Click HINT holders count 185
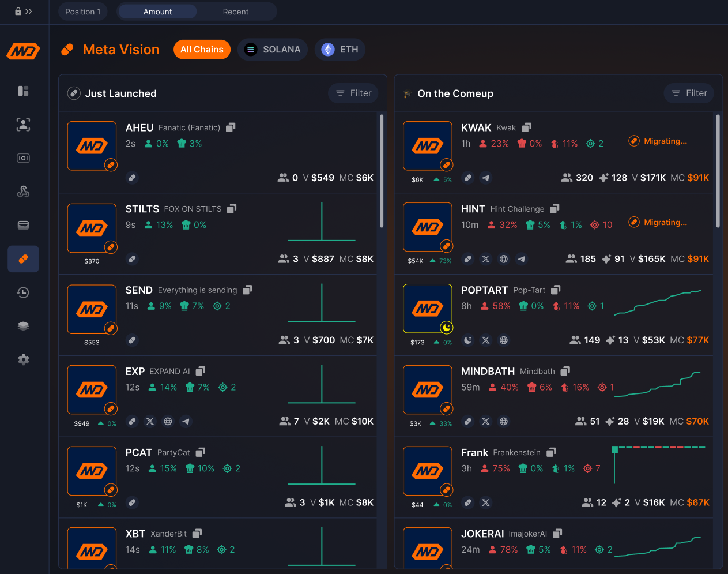This screenshot has width=728, height=574. click(588, 259)
